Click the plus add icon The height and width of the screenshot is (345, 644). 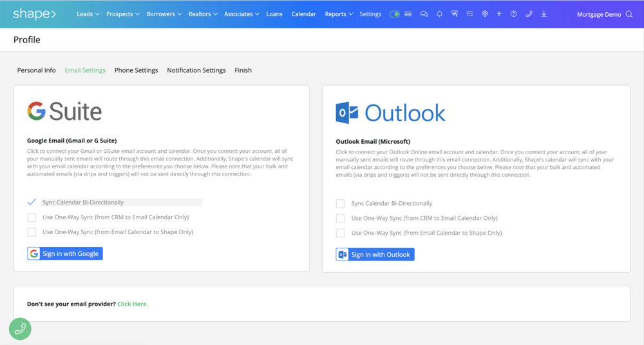499,14
